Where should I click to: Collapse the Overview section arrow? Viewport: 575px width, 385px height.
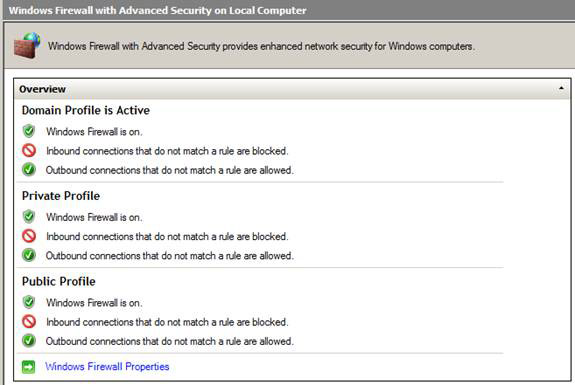click(561, 88)
